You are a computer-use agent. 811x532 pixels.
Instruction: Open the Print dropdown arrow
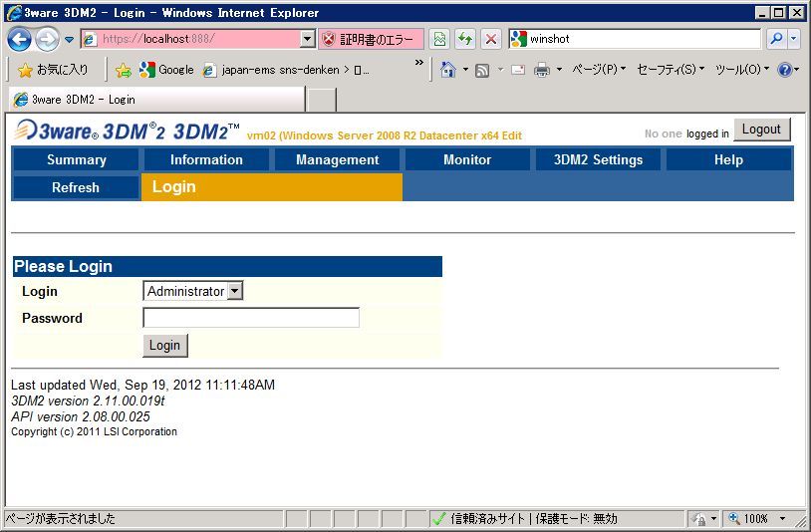click(559, 70)
